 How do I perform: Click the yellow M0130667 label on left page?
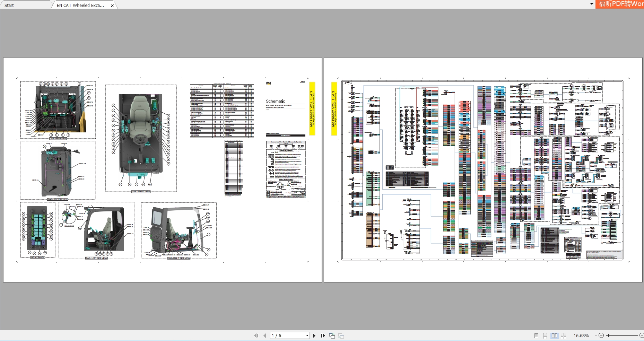pos(312,108)
